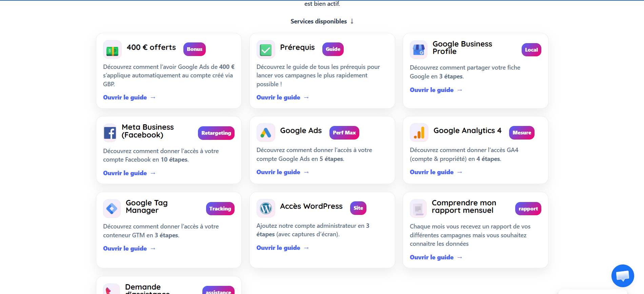Image resolution: width=644 pixels, height=294 pixels.
Task: Click the 10 étapes Facebook description text
Action: coord(161,155)
